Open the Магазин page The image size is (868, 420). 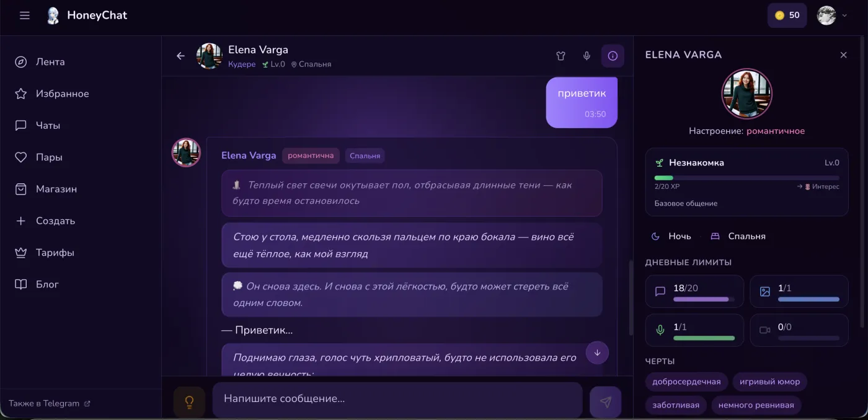tap(56, 189)
